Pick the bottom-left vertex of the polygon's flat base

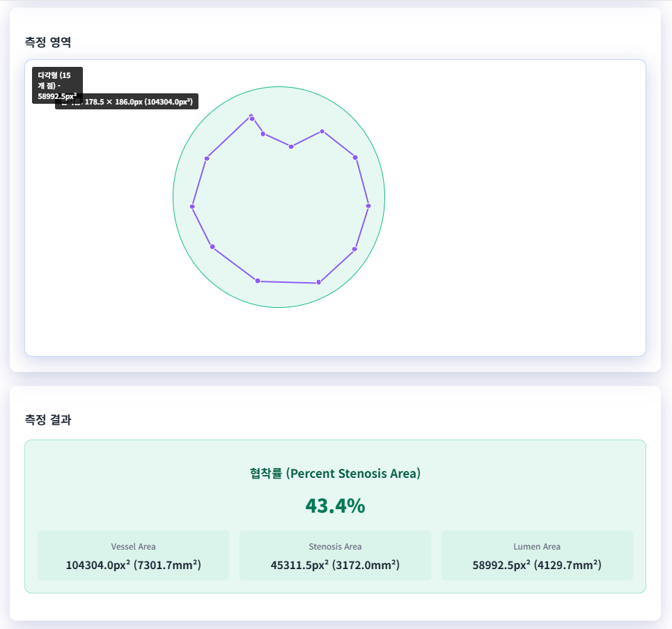[x=258, y=281]
